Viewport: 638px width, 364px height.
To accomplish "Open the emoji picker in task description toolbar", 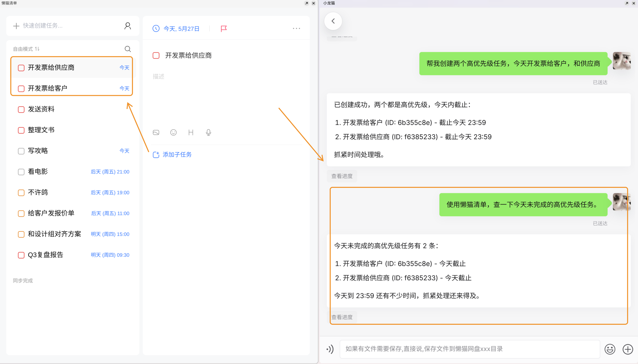I will [x=173, y=133].
